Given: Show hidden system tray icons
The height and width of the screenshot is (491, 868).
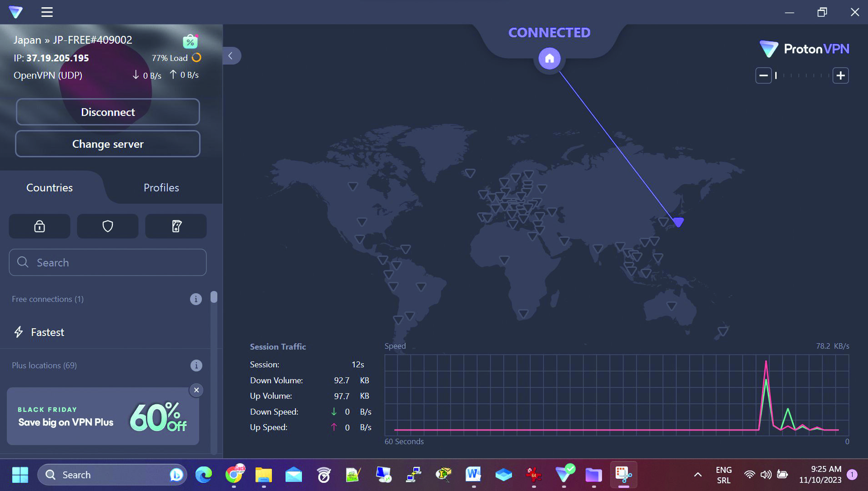Looking at the screenshot, I should [x=697, y=475].
